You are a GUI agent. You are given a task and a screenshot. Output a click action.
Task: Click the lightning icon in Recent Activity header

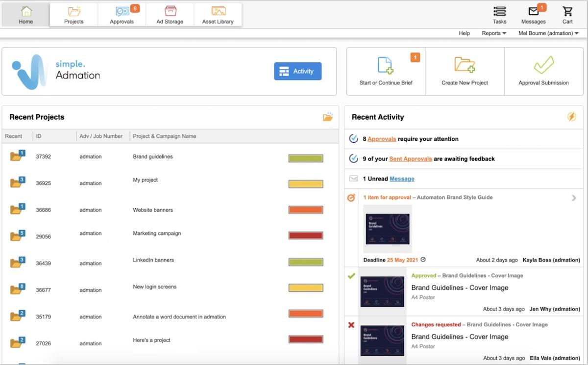click(572, 117)
